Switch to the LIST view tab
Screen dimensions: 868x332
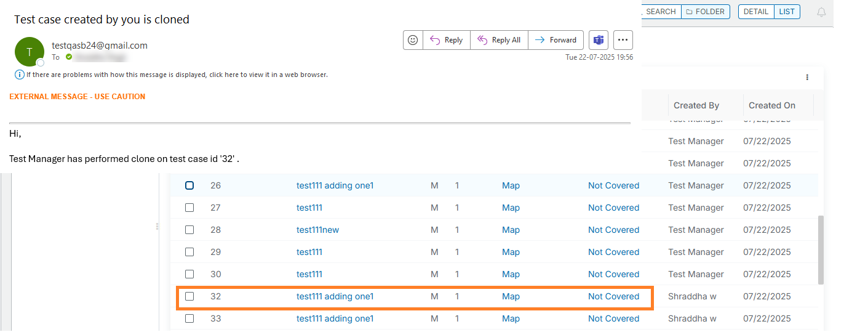pyautogui.click(x=787, y=12)
